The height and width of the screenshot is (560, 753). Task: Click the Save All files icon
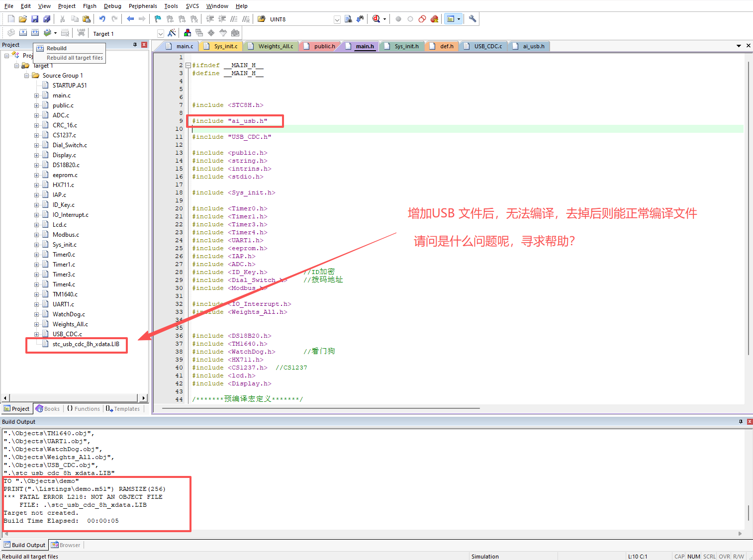pos(47,19)
